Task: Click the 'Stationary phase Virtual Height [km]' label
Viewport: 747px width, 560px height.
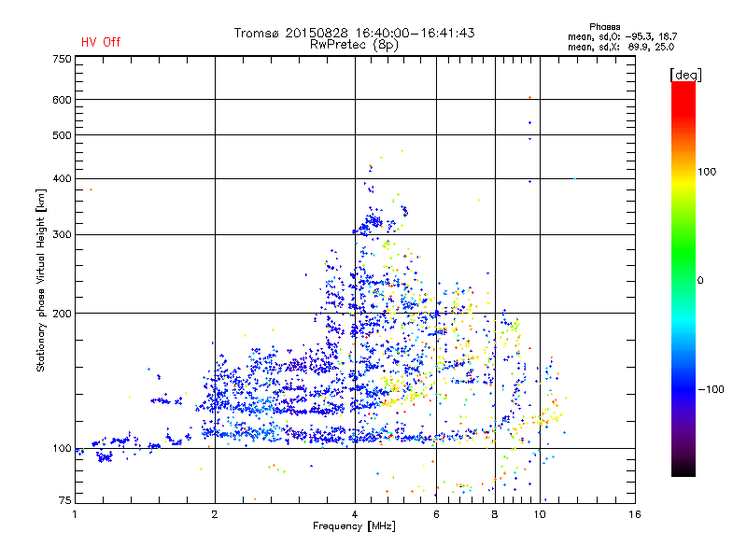Action: (x=41, y=281)
